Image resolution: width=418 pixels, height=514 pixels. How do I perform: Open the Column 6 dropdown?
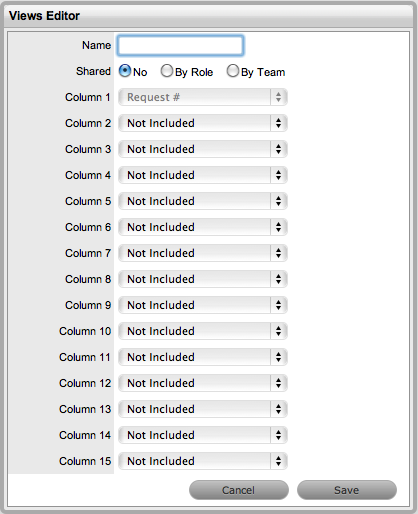(x=203, y=227)
